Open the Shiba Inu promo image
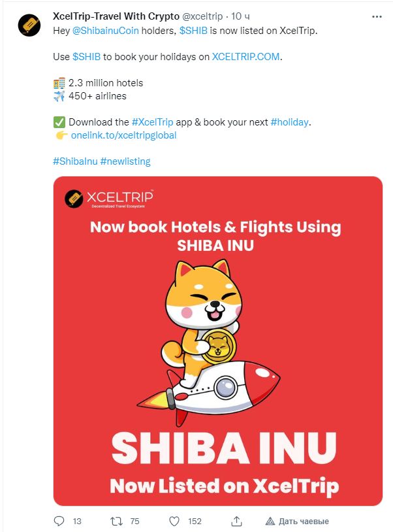Image resolution: width=393 pixels, height=532 pixels. point(218,341)
